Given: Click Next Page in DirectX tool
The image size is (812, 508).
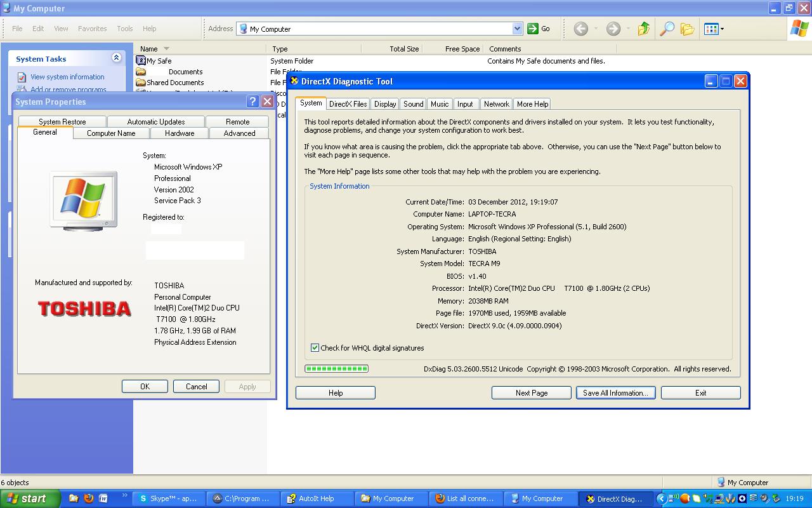Looking at the screenshot, I should [x=532, y=393].
